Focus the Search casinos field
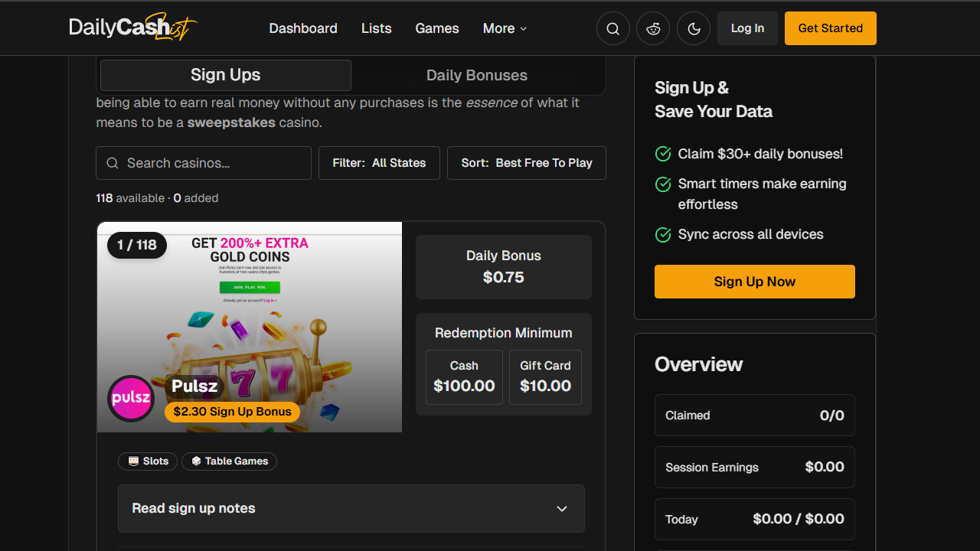980x551 pixels. coord(204,163)
